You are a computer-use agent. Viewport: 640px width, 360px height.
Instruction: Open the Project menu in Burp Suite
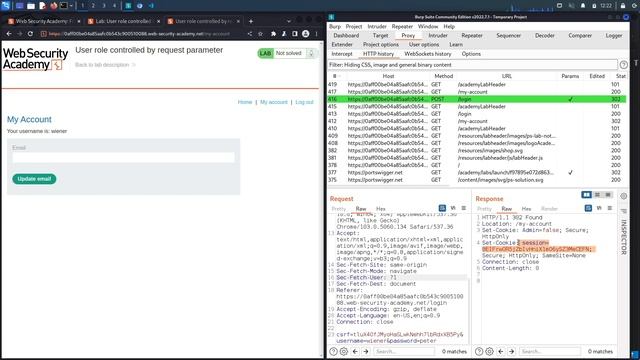point(353,27)
